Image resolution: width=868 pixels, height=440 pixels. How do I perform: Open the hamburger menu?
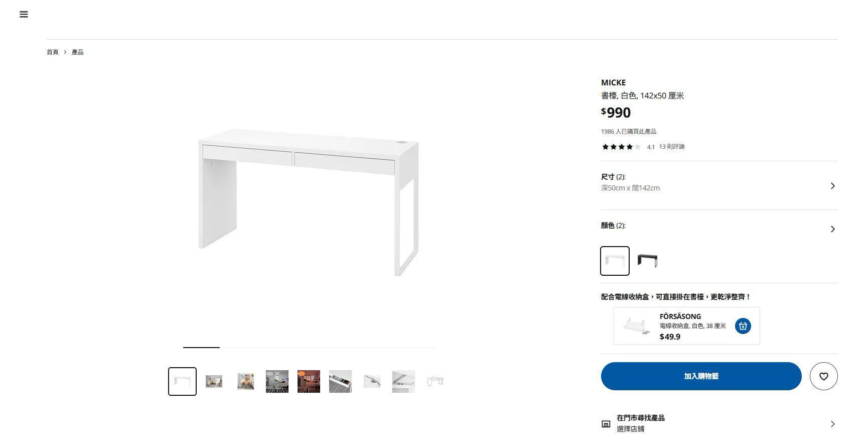pyautogui.click(x=24, y=15)
